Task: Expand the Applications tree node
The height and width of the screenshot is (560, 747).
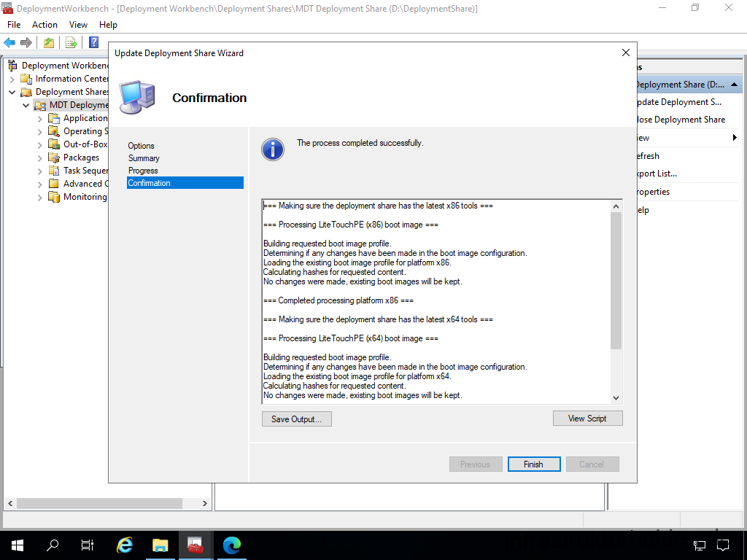Action: pyautogui.click(x=40, y=119)
